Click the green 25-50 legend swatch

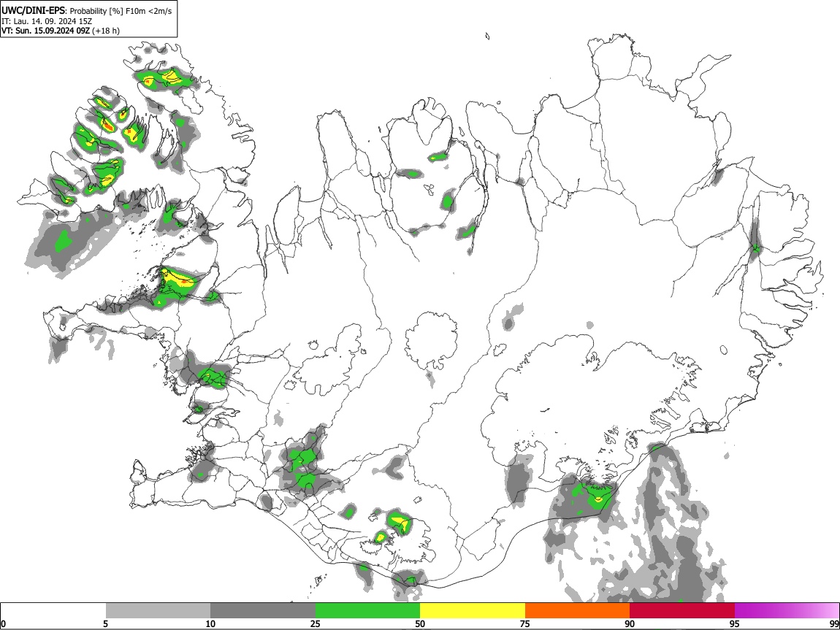(x=367, y=611)
